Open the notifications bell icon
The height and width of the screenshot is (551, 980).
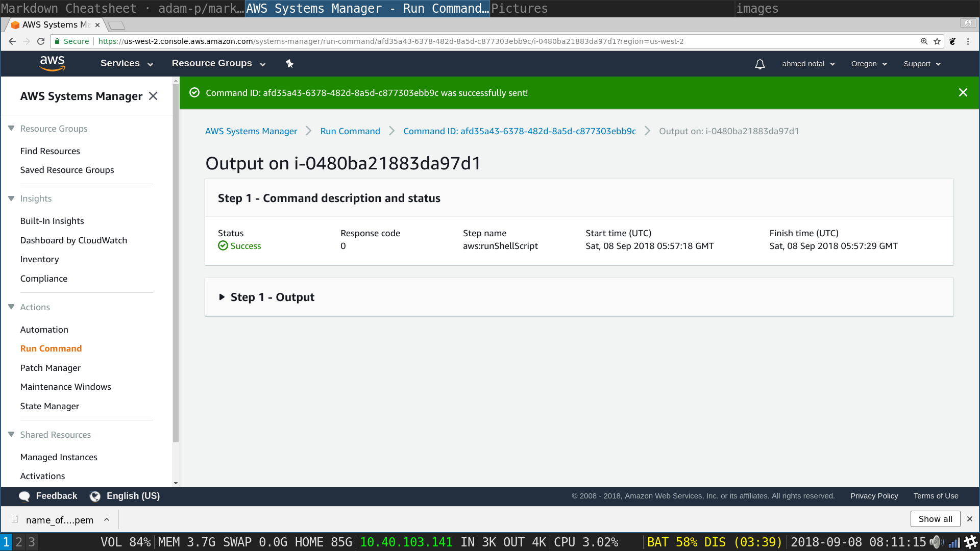click(x=759, y=64)
